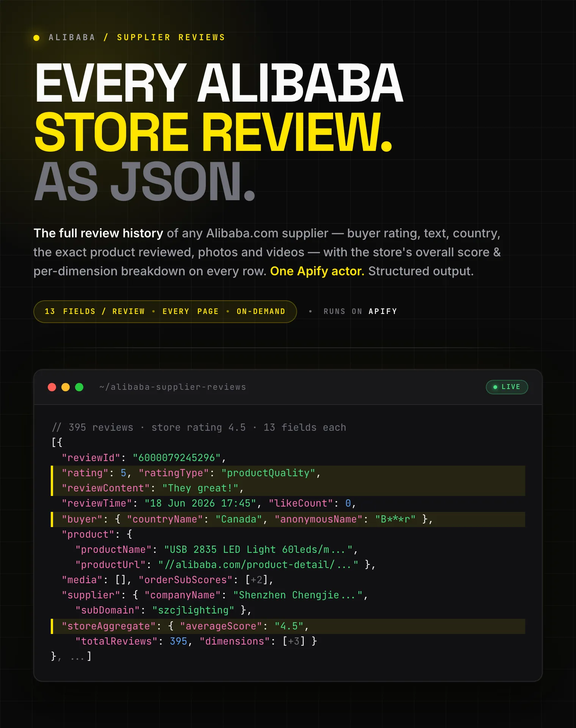Image resolution: width=576 pixels, height=728 pixels.
Task: Click the red terminal window dot
Action: [x=52, y=387]
